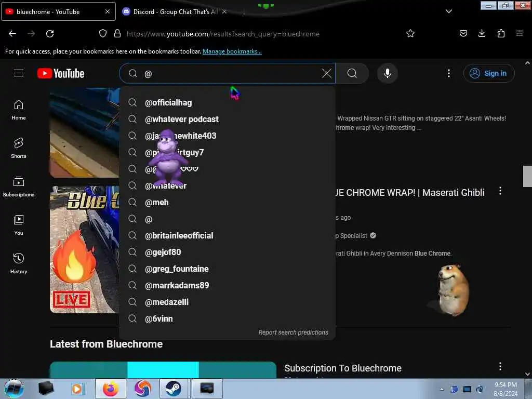Select the @officialhag suggestion
Viewport: 532px width, 399px height.
[228, 102]
